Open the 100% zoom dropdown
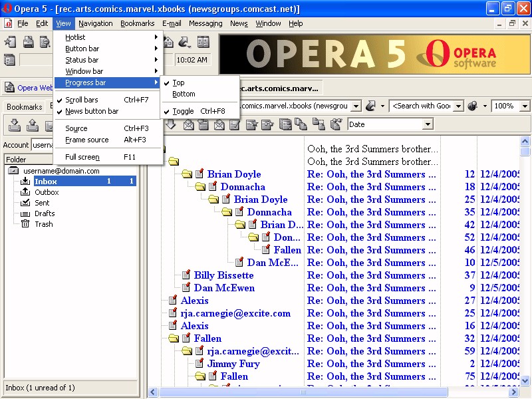 click(525, 106)
